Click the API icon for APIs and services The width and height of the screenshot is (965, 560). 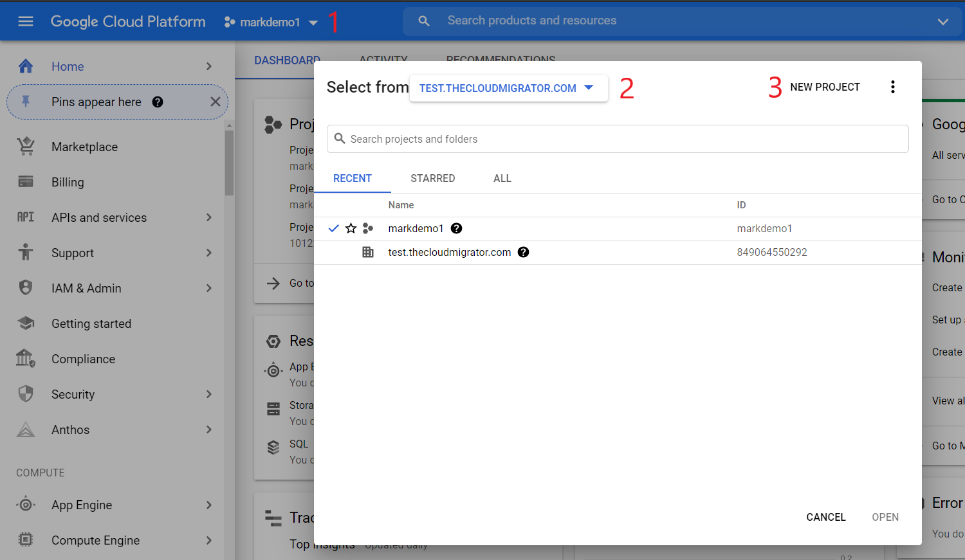pos(26,217)
